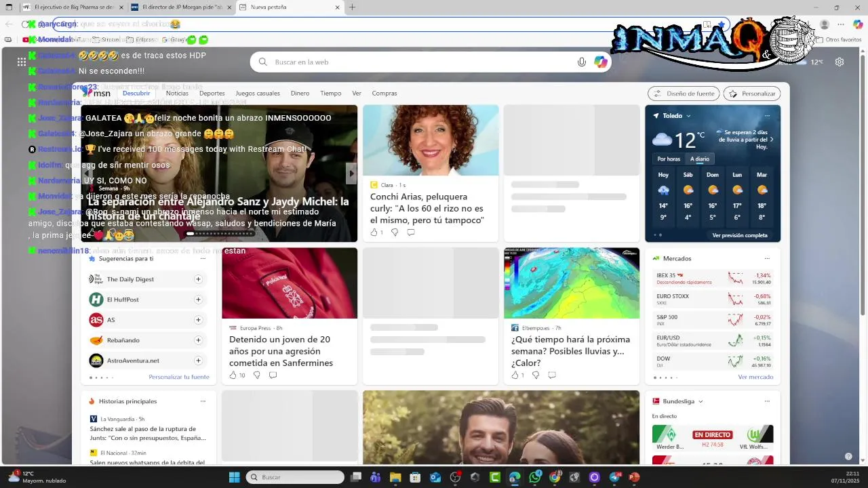Dislike the weather forecast Eltiempo article
This screenshot has height=488, width=868.
pyautogui.click(x=536, y=375)
